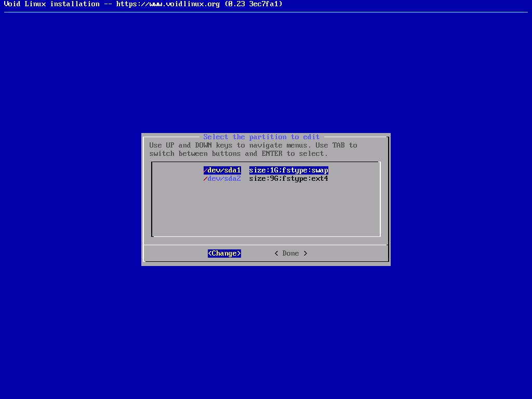This screenshot has width=532, height=399.
Task: Click the 'Select the partition to edit' title
Action: point(261,137)
